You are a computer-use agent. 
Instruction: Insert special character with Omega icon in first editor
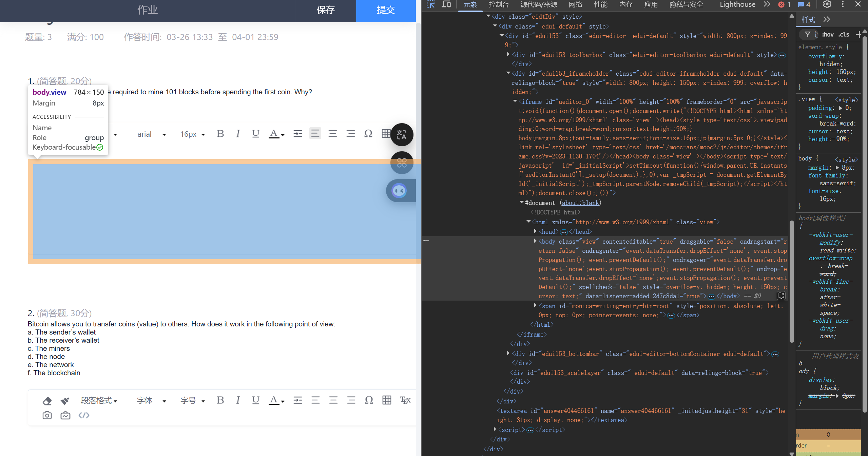368,134
